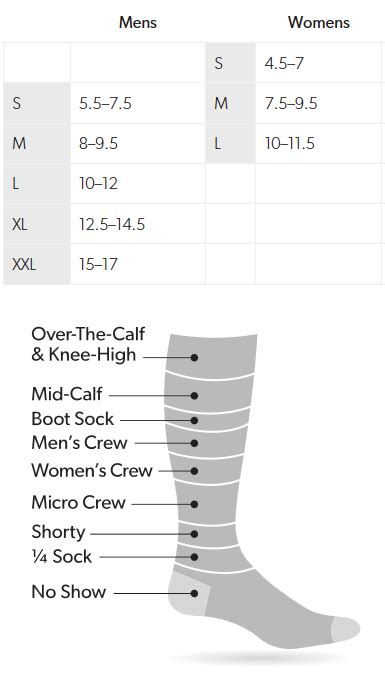Click the No Show marker dot at heel
The height and width of the screenshot is (673, 385).
pos(194,594)
